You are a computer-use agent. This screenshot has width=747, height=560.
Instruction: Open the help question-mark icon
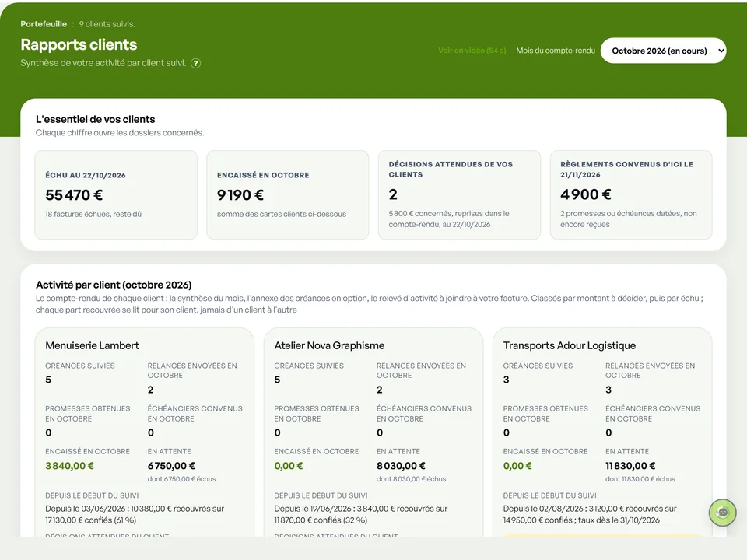pyautogui.click(x=195, y=63)
